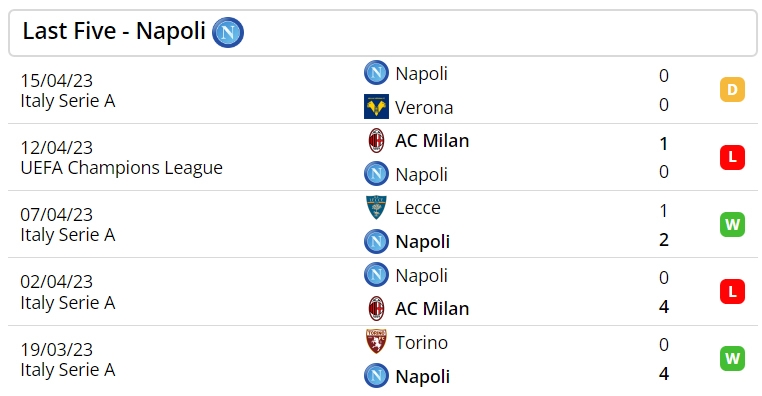
Task: Open AC Milan link in Champions League match
Action: click(432, 140)
